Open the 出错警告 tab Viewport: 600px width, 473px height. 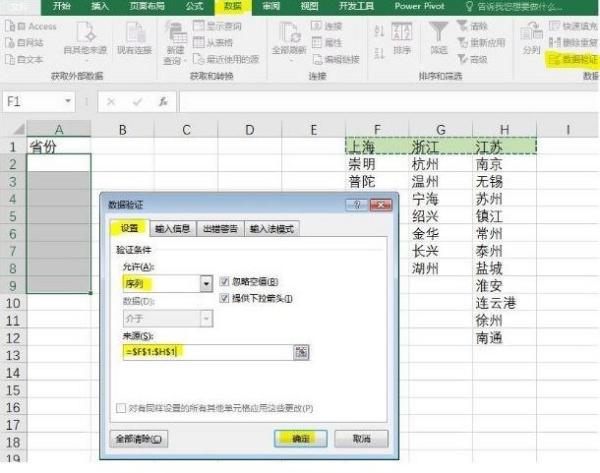click(x=220, y=229)
